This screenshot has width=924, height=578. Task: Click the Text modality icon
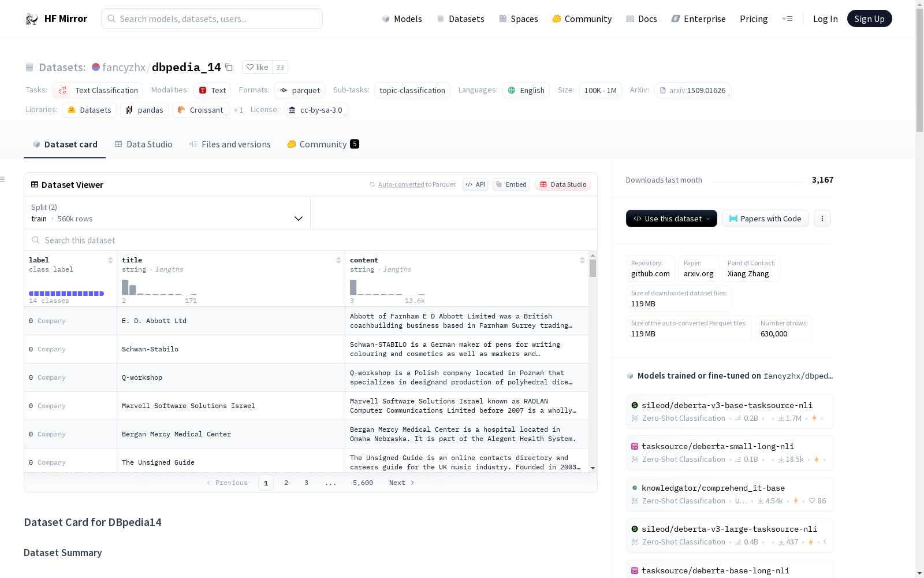point(203,90)
